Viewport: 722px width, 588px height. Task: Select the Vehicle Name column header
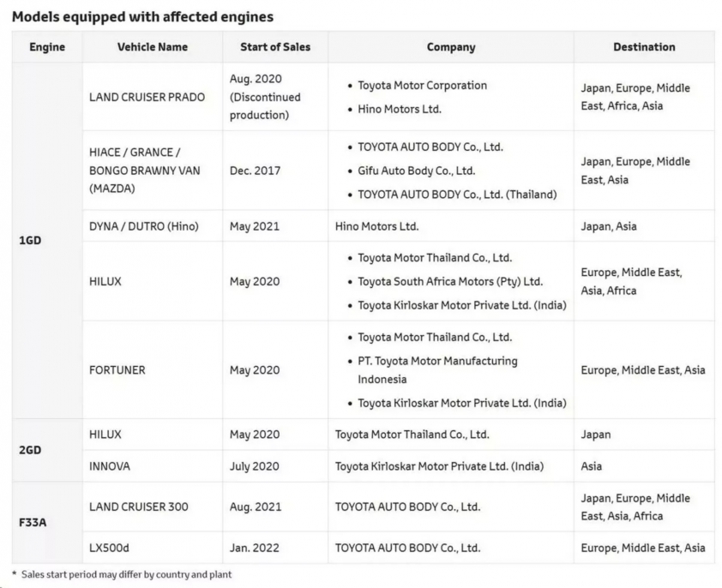(x=153, y=47)
